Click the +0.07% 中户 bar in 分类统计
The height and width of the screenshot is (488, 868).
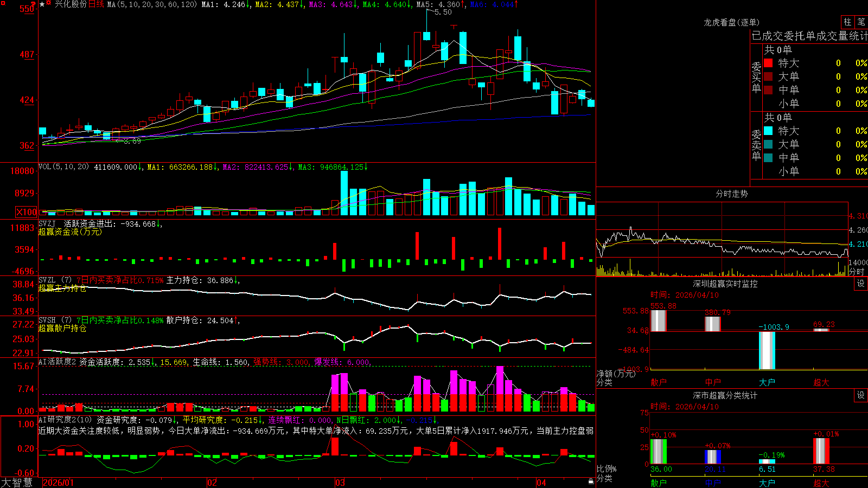712,457
